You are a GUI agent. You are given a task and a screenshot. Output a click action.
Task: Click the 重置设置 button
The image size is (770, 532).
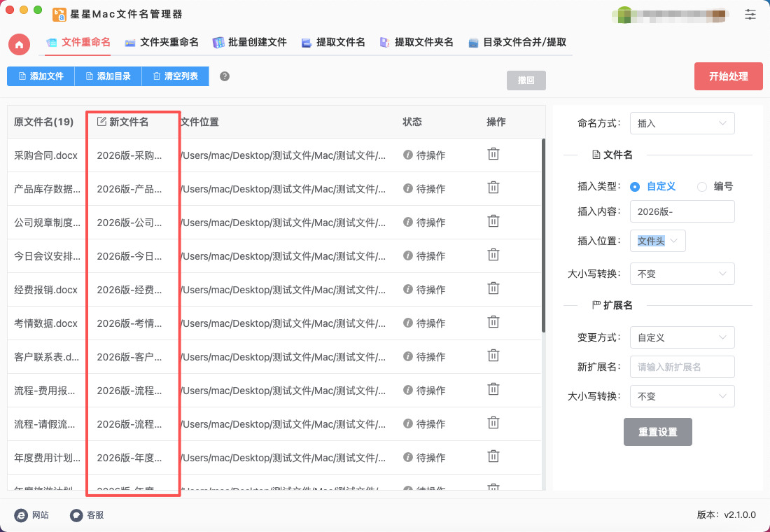pyautogui.click(x=657, y=432)
